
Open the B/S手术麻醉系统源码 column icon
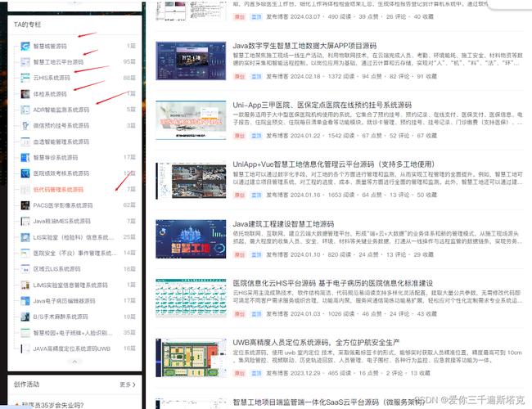coord(25,317)
